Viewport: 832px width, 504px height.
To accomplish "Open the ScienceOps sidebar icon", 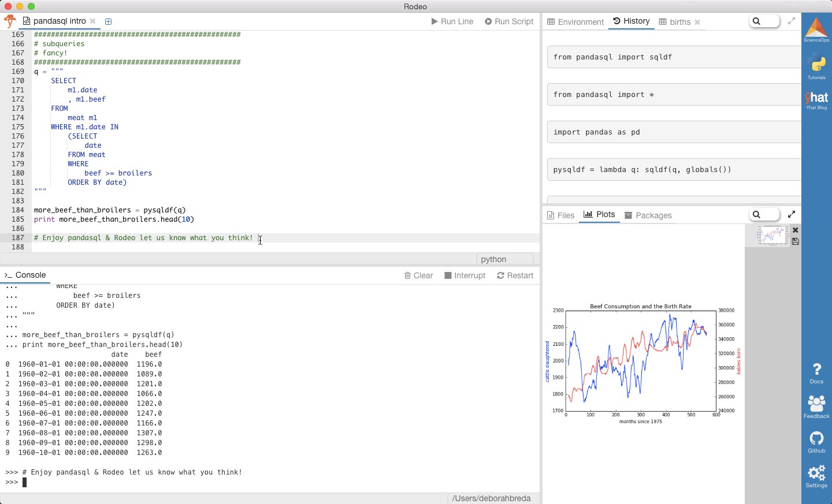I will click(816, 29).
